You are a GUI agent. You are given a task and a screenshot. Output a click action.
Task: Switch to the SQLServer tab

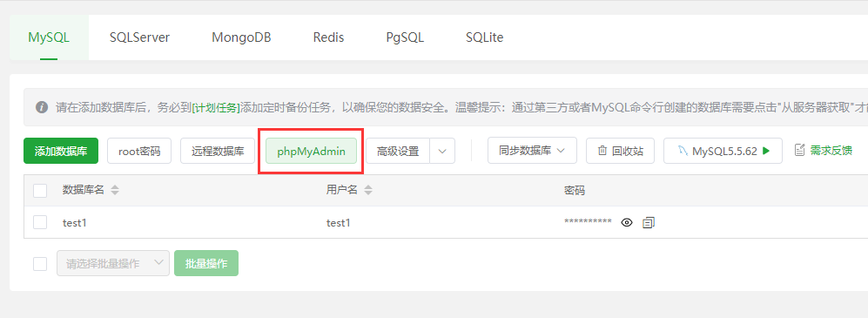pyautogui.click(x=139, y=37)
